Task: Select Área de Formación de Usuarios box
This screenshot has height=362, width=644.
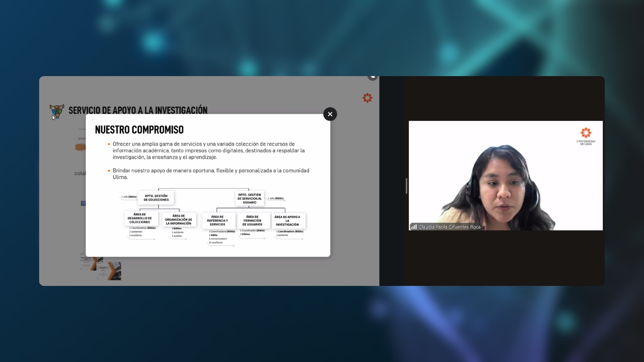Action: (252, 221)
